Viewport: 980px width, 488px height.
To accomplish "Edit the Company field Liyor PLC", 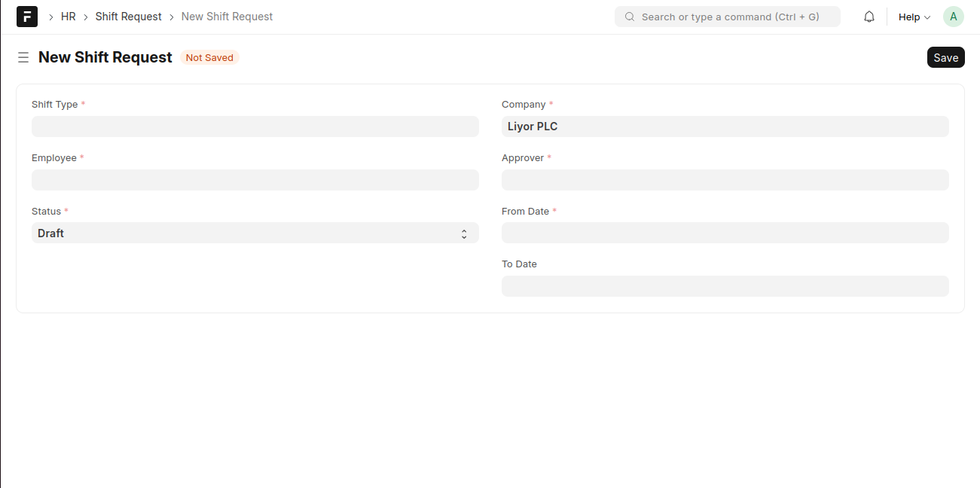I will coord(725,127).
